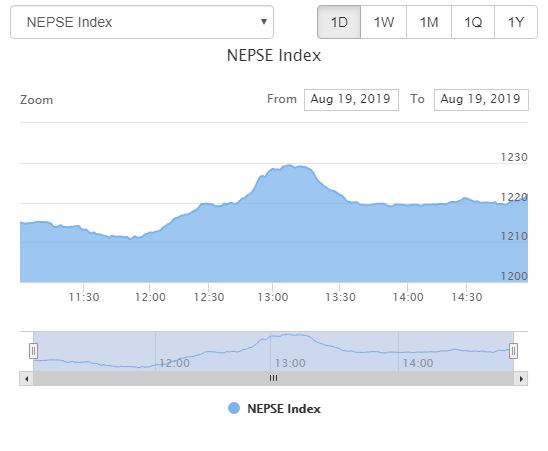Select the 1D time range tab

[339, 22]
